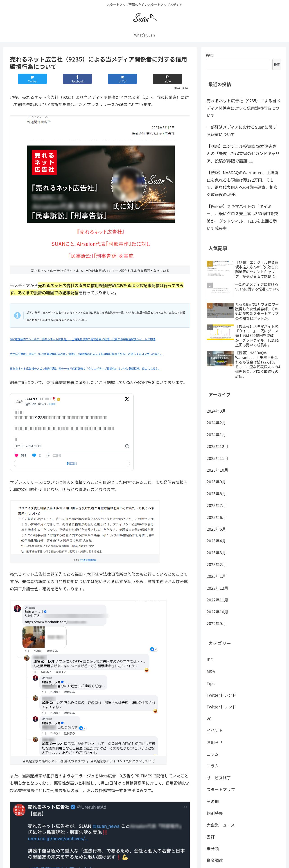Open archive 2023年9月

pyautogui.click(x=216, y=482)
